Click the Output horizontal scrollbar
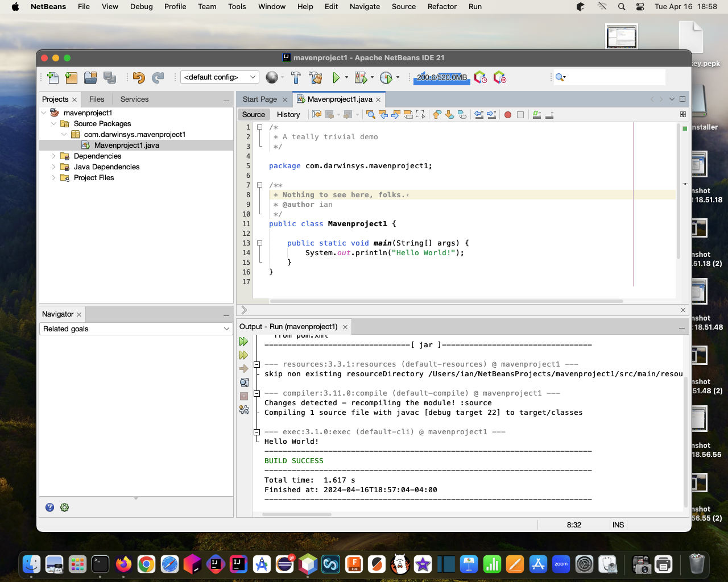This screenshot has width=728, height=582. pos(297,514)
